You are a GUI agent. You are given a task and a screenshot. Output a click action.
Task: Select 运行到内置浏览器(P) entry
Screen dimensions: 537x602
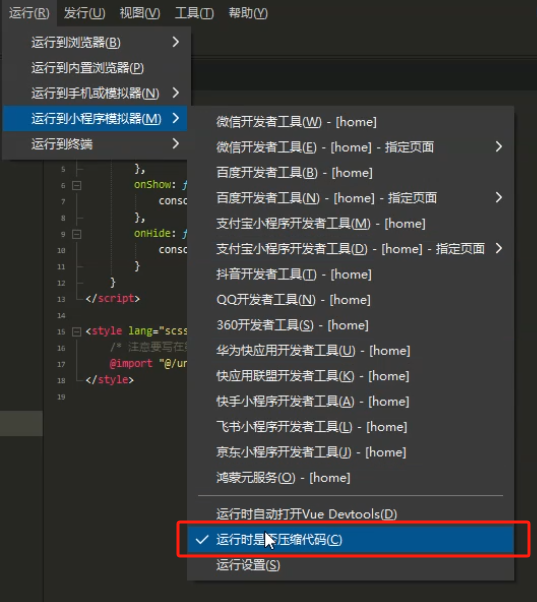click(95, 68)
